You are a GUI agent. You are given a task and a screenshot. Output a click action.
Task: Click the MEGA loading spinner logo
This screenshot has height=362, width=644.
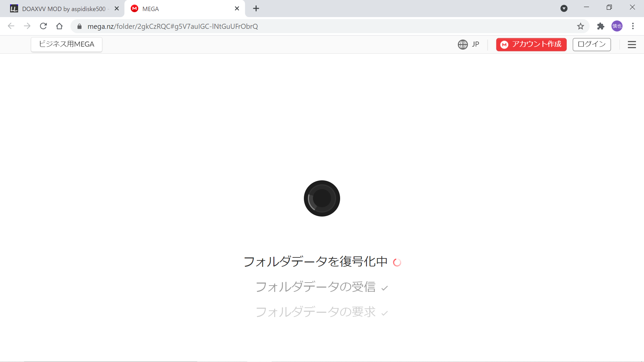point(322,198)
